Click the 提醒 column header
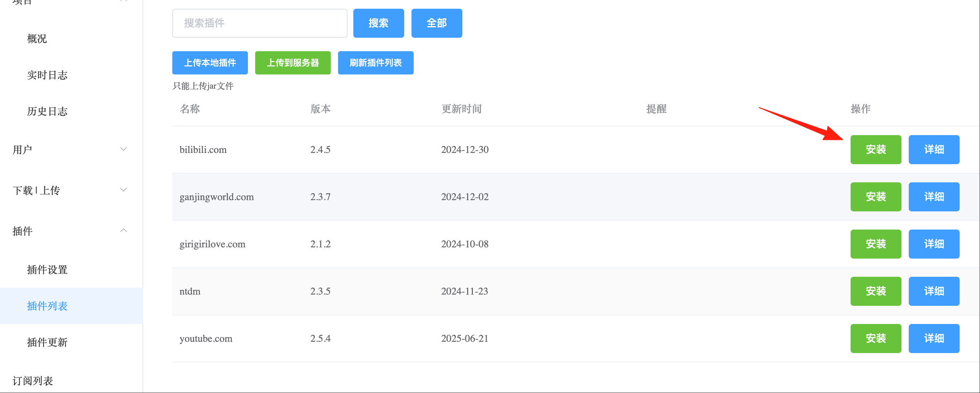 (656, 109)
